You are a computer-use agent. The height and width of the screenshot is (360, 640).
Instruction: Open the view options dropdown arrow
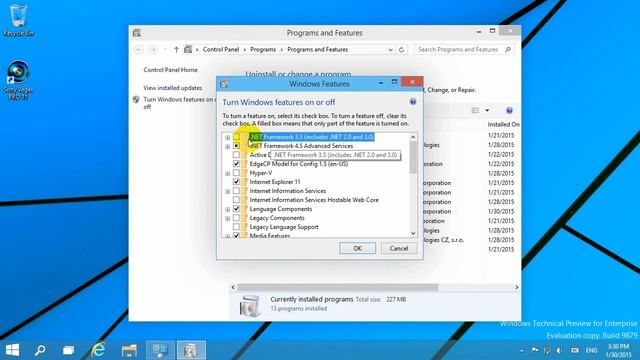tap(487, 111)
